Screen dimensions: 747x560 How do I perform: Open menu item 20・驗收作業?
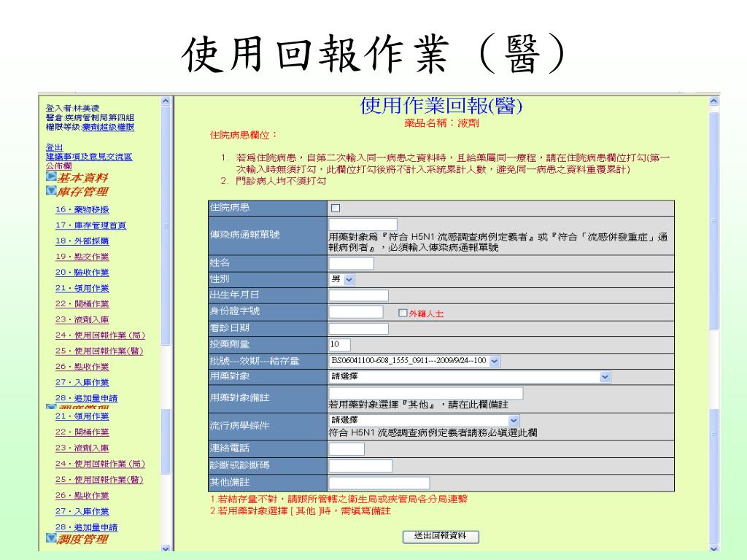[82, 273]
